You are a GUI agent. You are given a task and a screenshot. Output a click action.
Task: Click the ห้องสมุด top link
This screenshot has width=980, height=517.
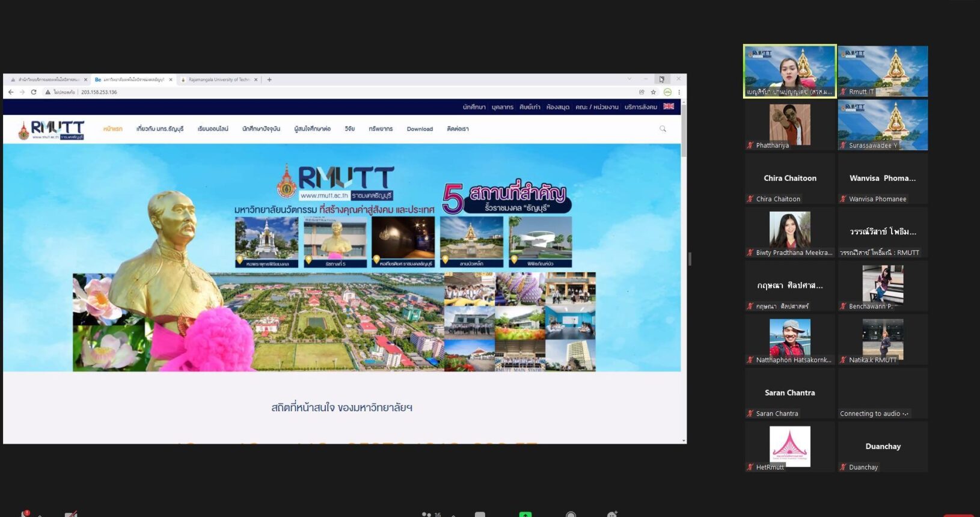click(558, 107)
